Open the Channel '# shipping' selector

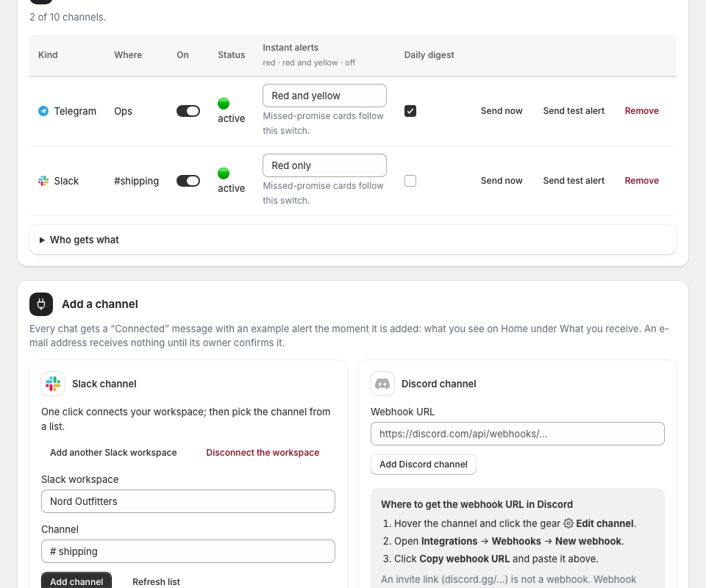click(x=188, y=551)
